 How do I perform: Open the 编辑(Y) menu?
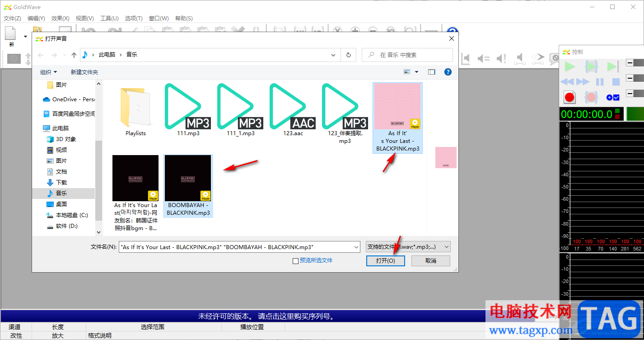[x=36, y=18]
